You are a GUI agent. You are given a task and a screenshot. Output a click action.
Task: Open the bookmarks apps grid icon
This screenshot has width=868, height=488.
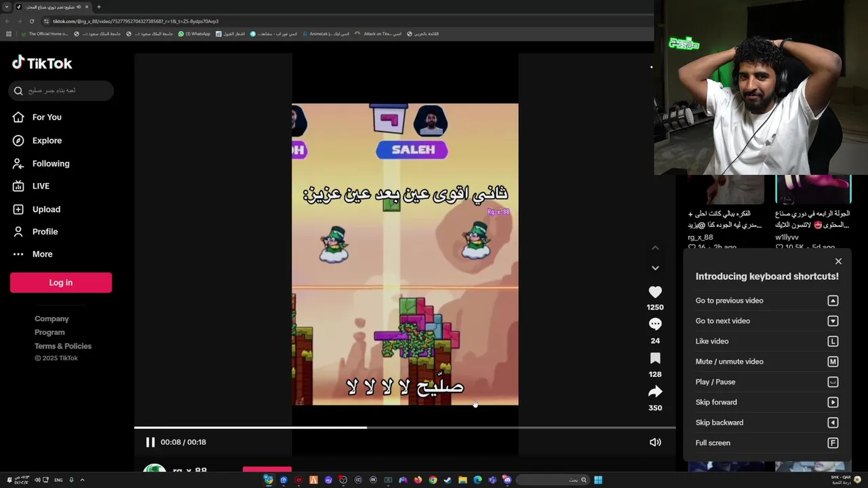point(9,33)
